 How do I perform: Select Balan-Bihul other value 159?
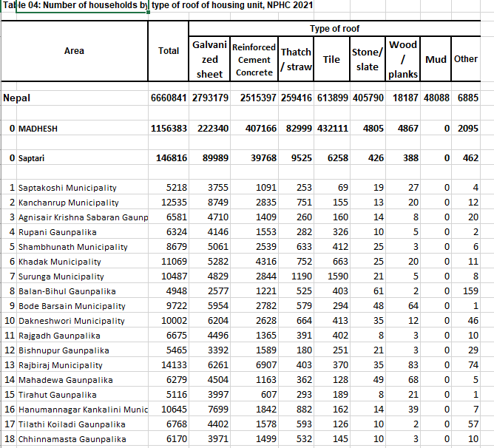click(466, 291)
